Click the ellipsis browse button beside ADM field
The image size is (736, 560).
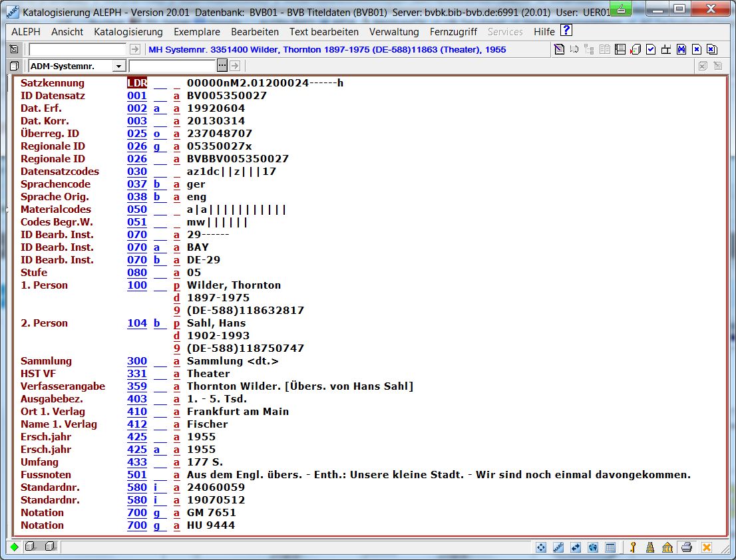click(222, 66)
